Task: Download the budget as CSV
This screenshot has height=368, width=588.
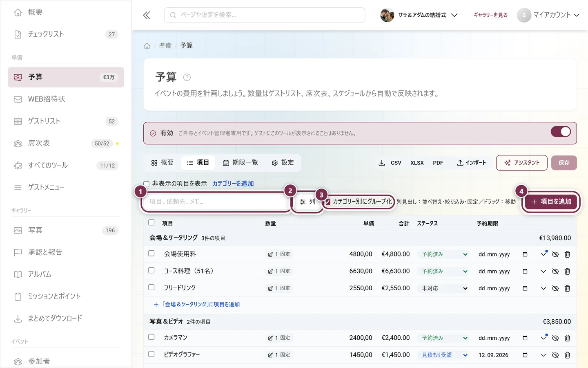Action: [x=390, y=163]
